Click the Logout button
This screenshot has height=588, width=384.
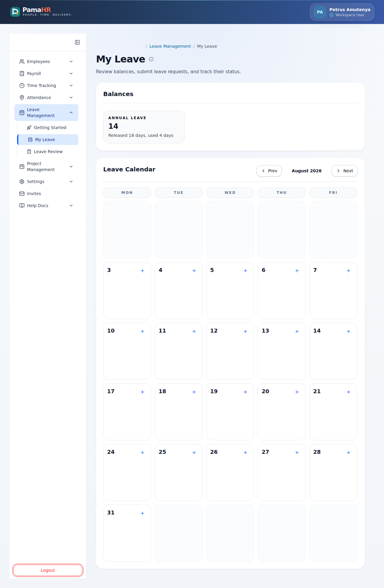click(x=48, y=570)
